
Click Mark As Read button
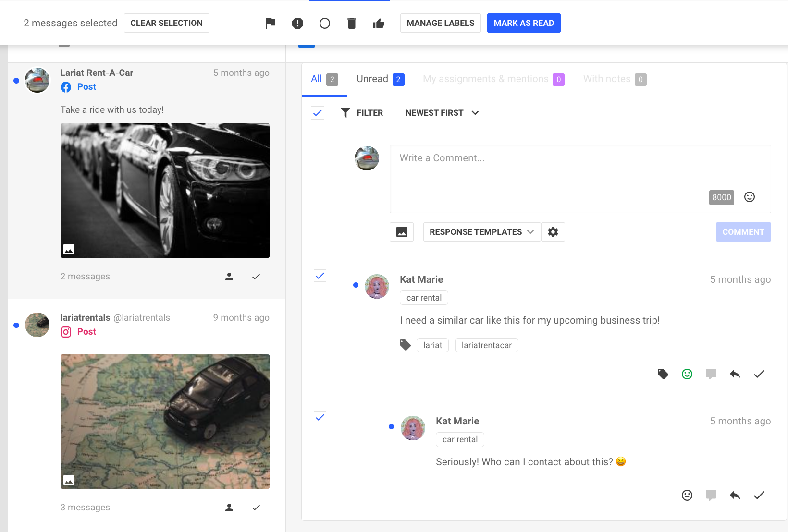click(x=524, y=23)
